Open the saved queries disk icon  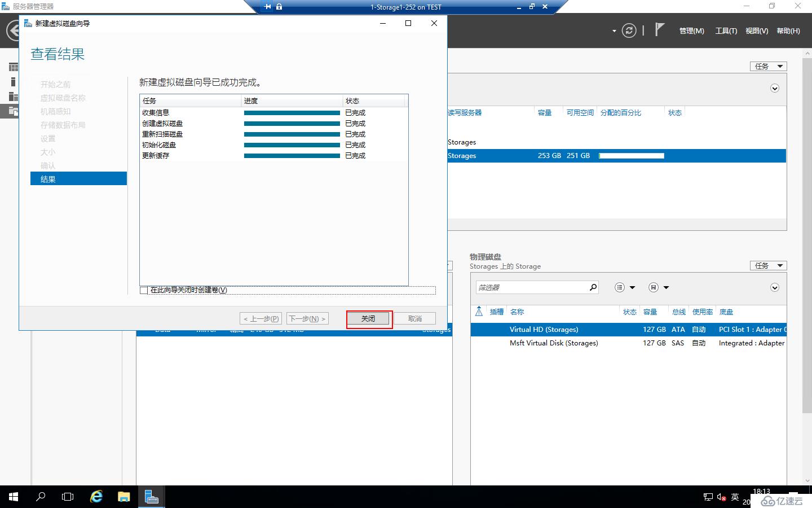[654, 287]
